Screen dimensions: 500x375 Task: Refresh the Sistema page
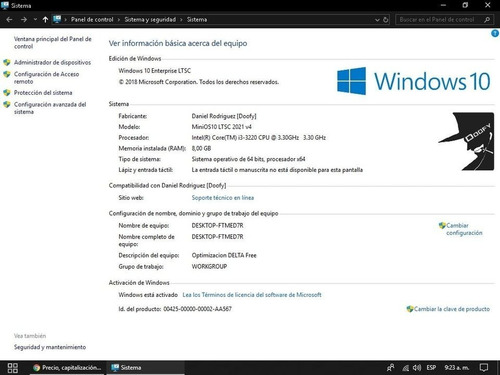pyautogui.click(x=386, y=20)
